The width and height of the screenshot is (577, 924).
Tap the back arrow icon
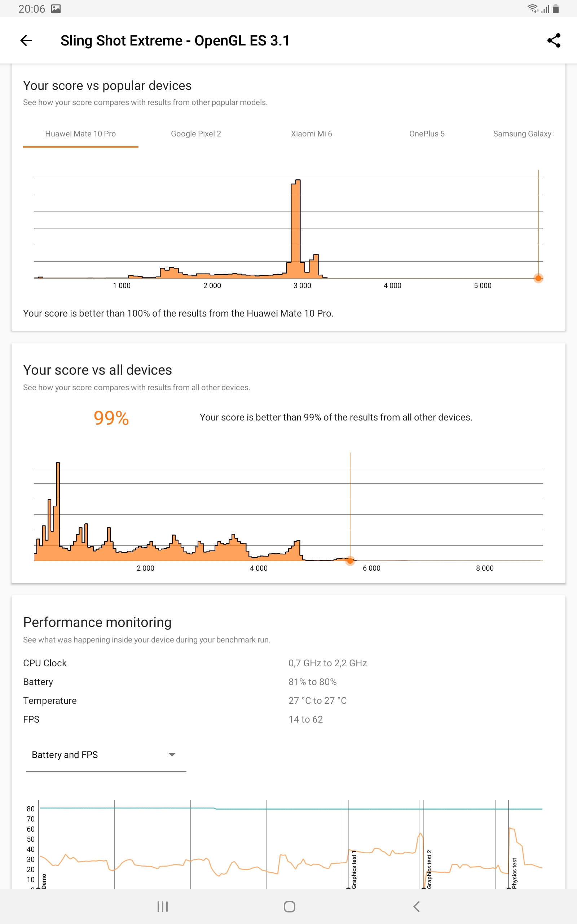tap(26, 40)
